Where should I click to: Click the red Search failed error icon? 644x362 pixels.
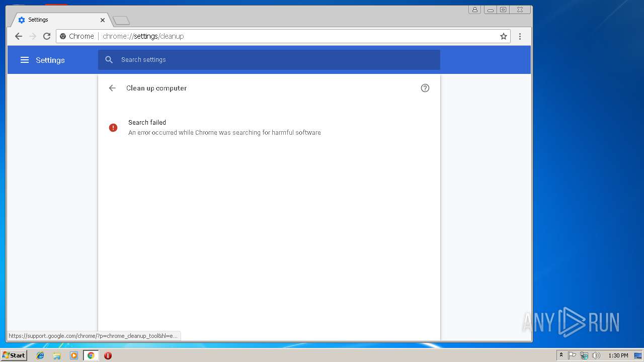(x=113, y=128)
